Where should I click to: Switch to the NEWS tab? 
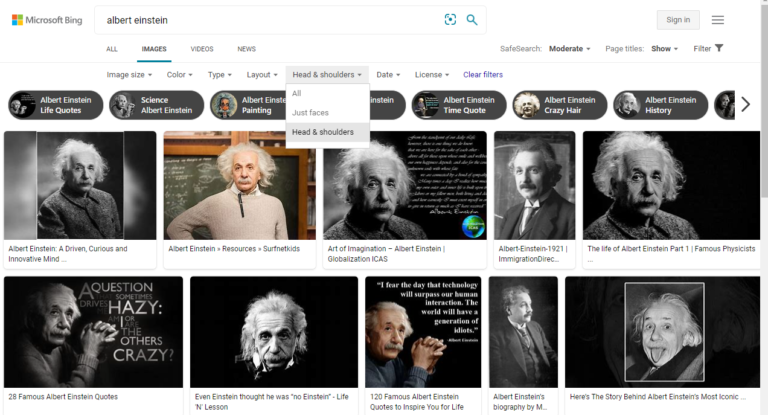246,48
